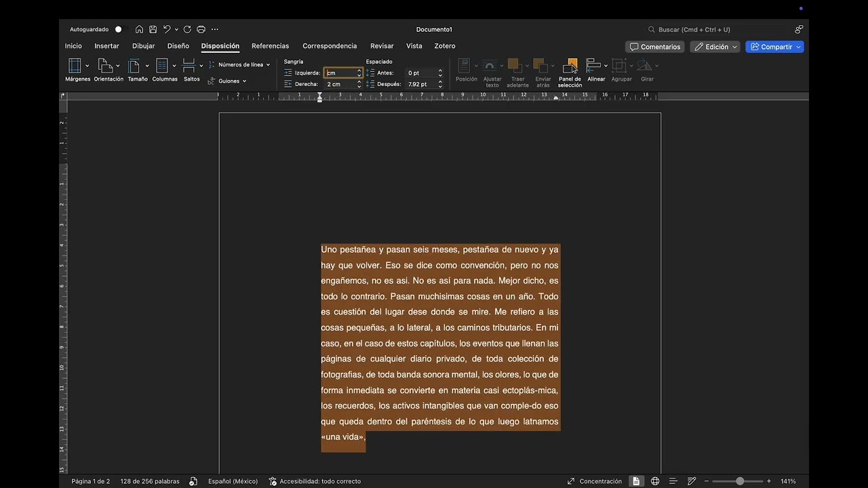The image size is (868, 488).
Task: Print document using the printer icon
Action: tap(201, 29)
